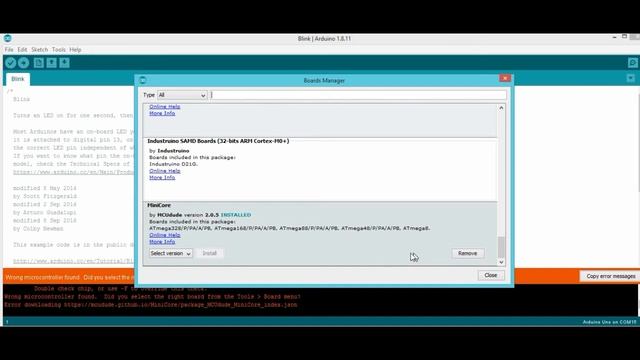This screenshot has width=640, height=360.
Task: Open the Sketch menu
Action: tap(40, 49)
